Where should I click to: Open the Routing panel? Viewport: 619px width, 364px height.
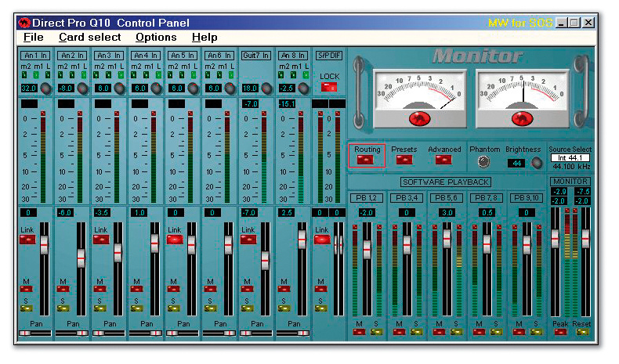click(367, 159)
